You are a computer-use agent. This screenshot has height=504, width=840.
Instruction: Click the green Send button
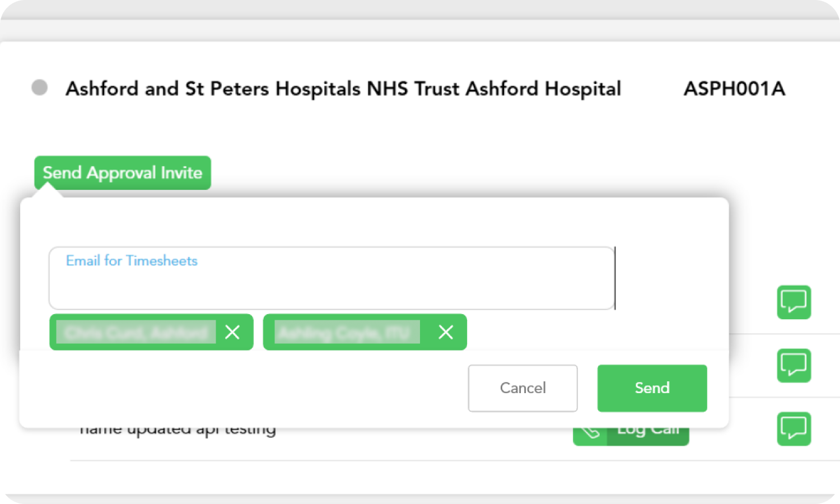(652, 388)
